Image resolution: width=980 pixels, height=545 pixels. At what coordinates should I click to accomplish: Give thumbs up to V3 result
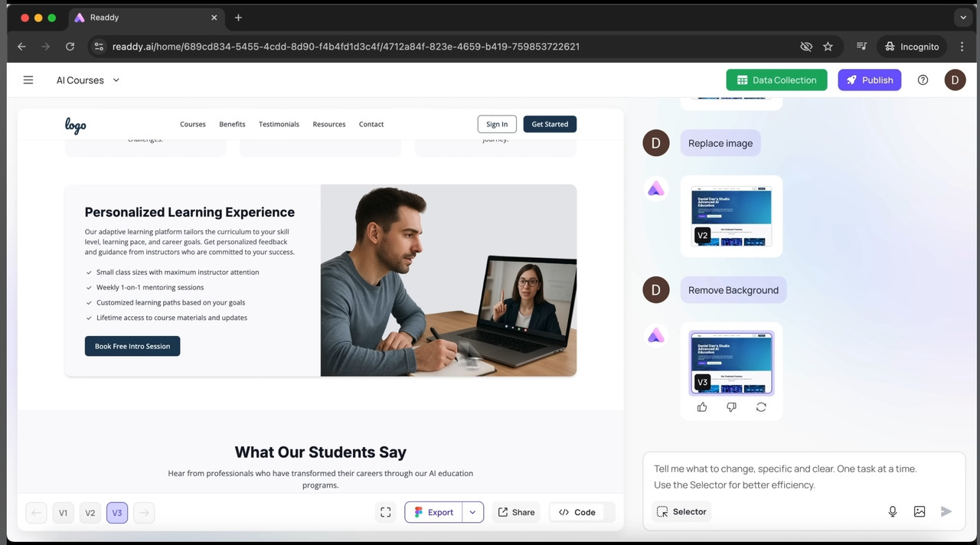[x=702, y=407]
